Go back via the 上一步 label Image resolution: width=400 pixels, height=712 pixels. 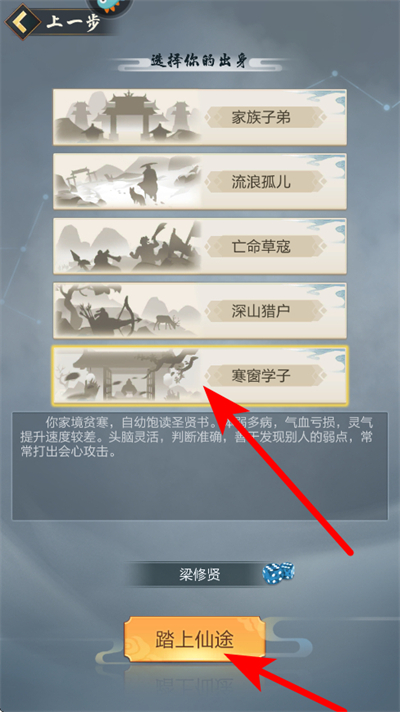73,22
